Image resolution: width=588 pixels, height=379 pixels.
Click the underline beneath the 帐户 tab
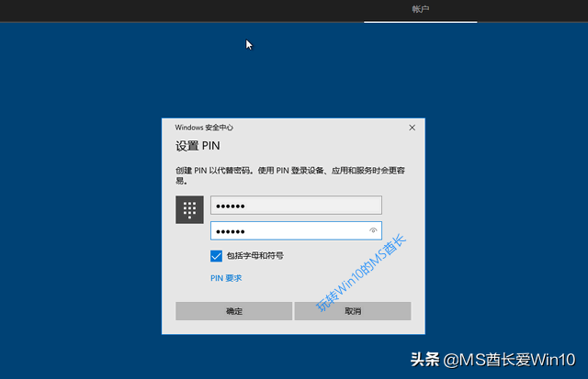point(420,22)
